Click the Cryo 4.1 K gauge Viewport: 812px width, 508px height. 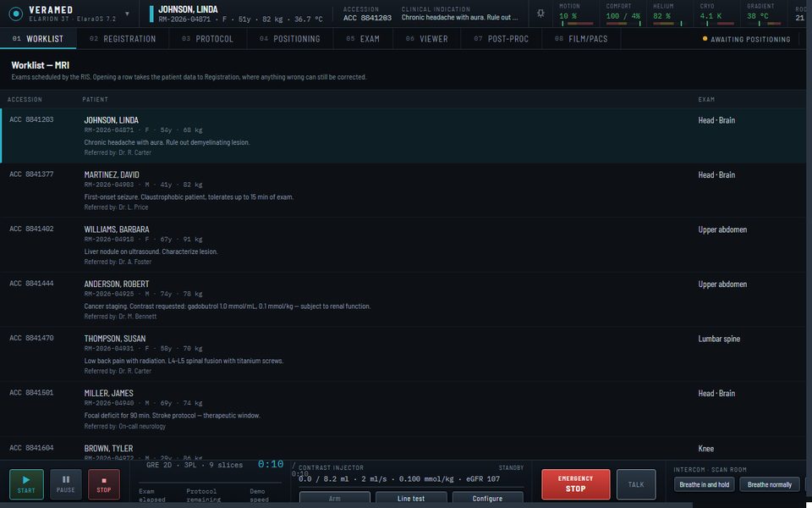click(716, 14)
